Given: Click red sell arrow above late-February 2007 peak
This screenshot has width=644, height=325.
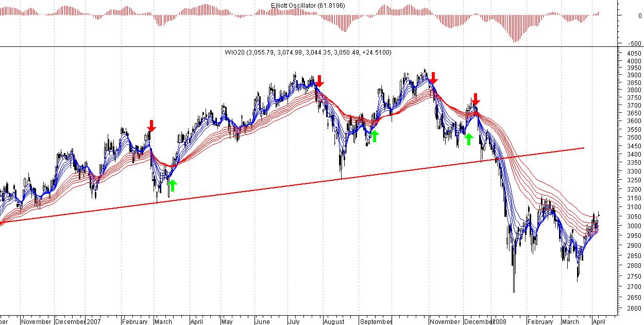Looking at the screenshot, I should (151, 126).
